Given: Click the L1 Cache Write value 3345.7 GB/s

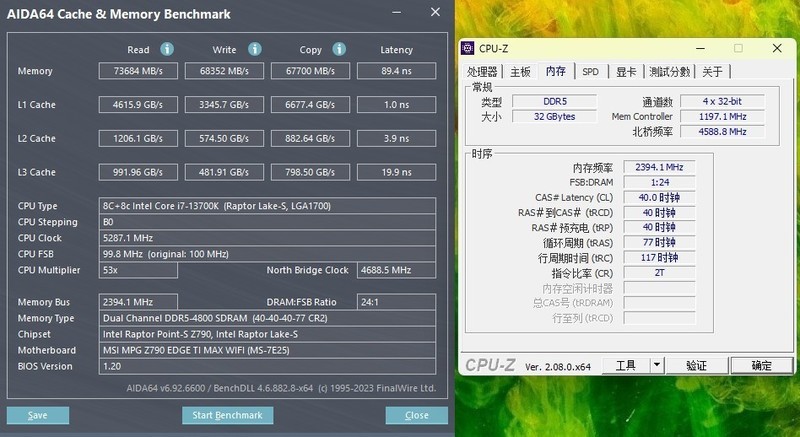Looking at the screenshot, I should click(x=224, y=105).
